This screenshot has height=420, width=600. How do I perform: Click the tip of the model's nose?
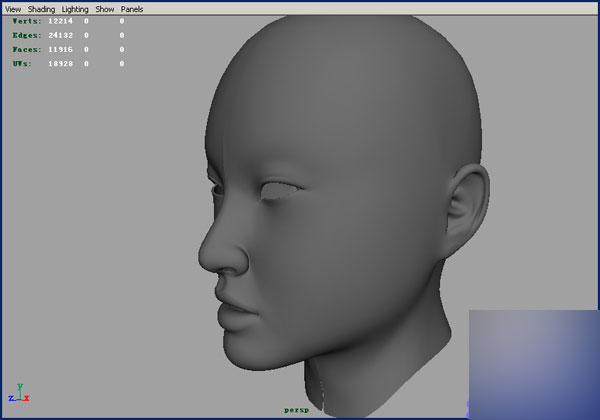208,257
